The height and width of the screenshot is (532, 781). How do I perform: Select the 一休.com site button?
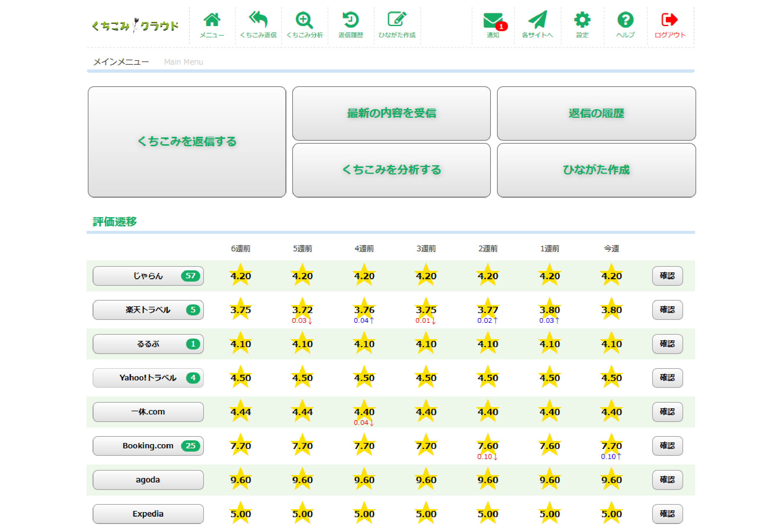click(x=148, y=412)
